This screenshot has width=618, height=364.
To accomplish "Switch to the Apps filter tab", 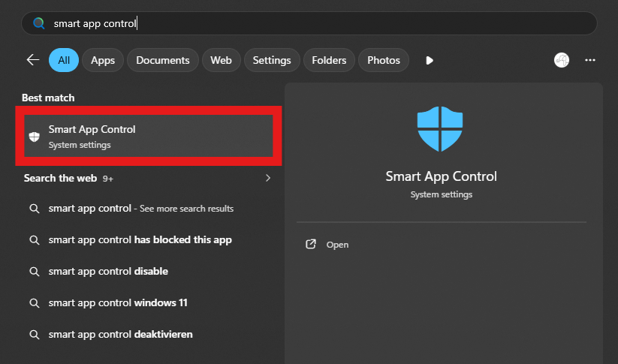I will pos(103,60).
